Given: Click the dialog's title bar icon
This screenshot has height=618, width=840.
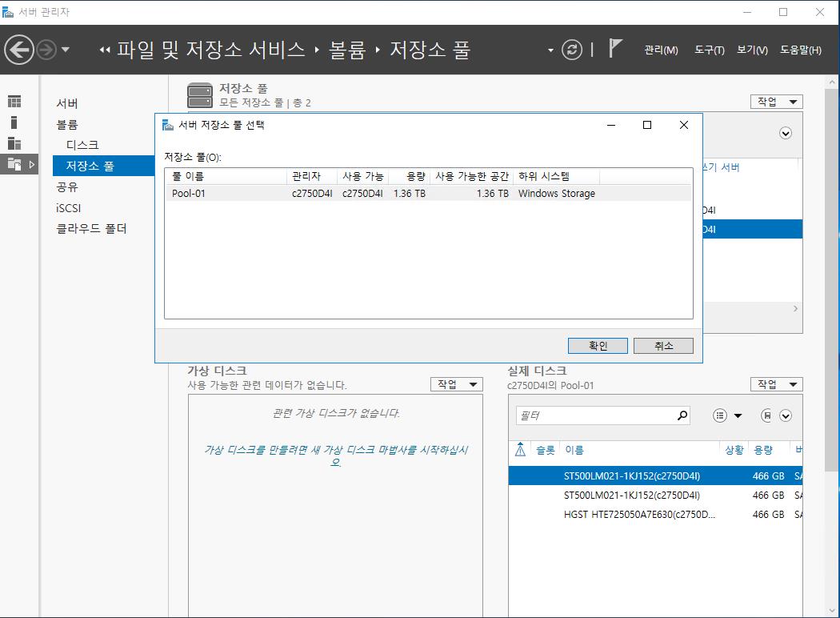Looking at the screenshot, I should click(168, 125).
